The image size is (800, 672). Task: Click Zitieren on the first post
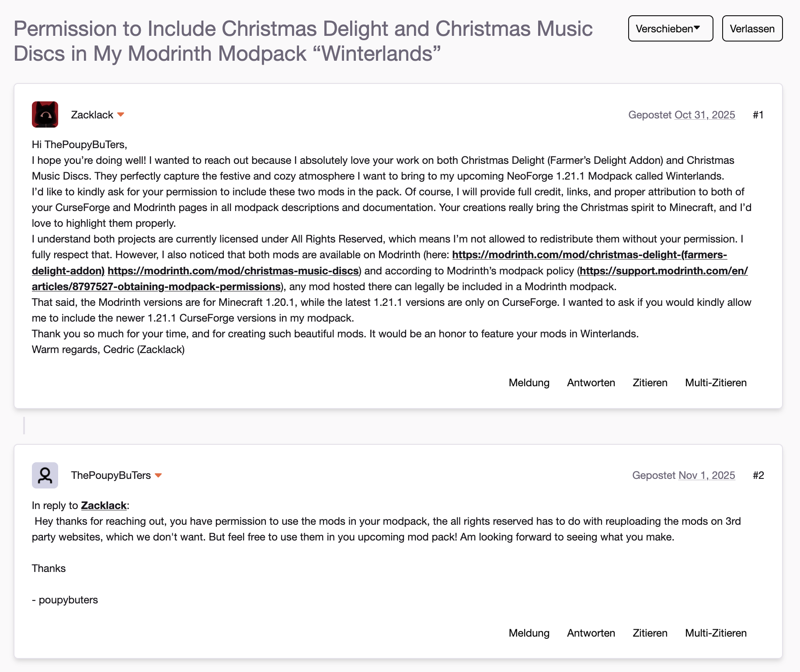click(650, 383)
